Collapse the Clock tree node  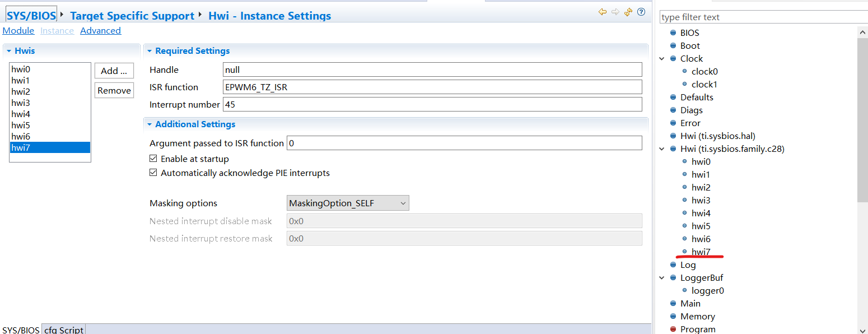click(x=662, y=59)
